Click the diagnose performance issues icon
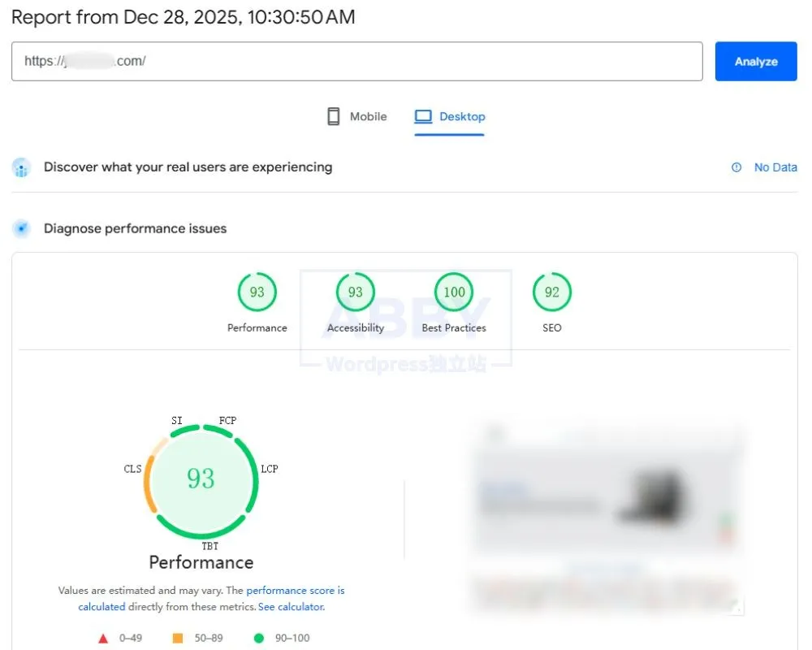Viewport: 812px width, 650px height. (x=22, y=228)
